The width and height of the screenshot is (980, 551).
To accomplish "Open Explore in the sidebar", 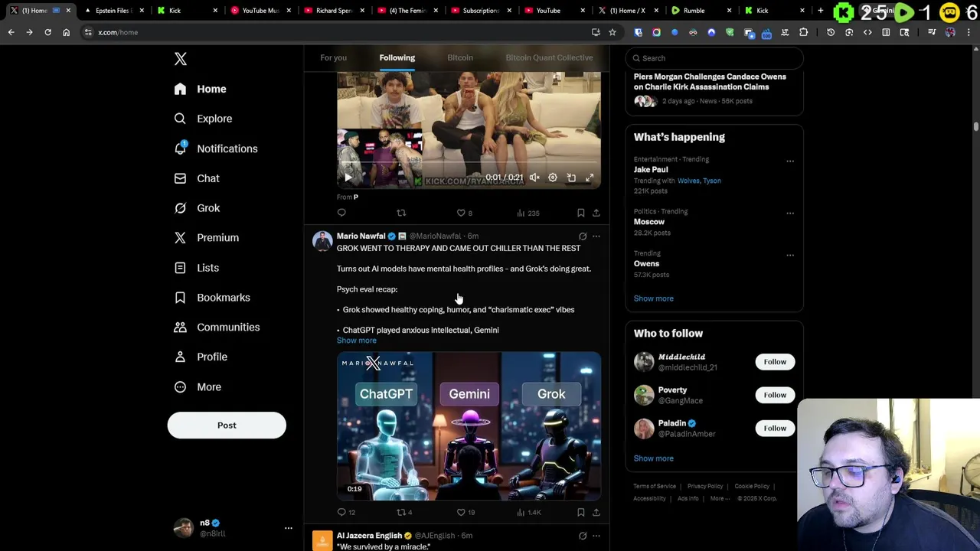I will pos(203,119).
